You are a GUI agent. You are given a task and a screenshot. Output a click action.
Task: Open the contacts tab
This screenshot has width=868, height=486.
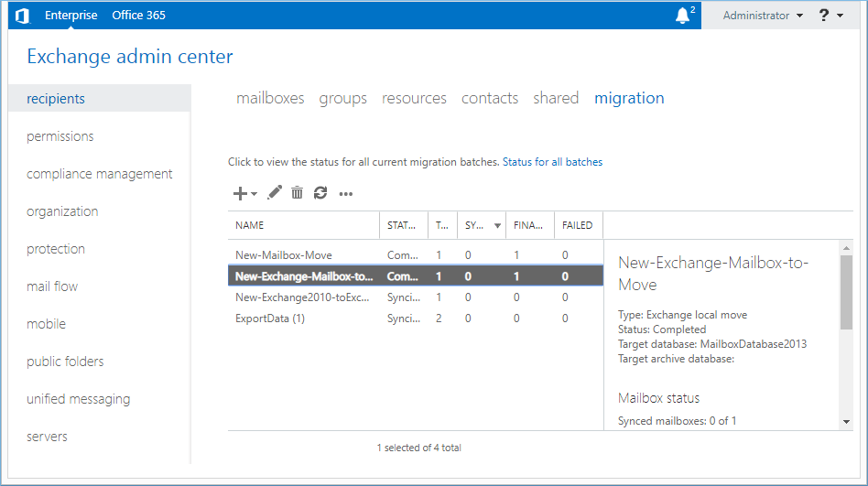490,98
